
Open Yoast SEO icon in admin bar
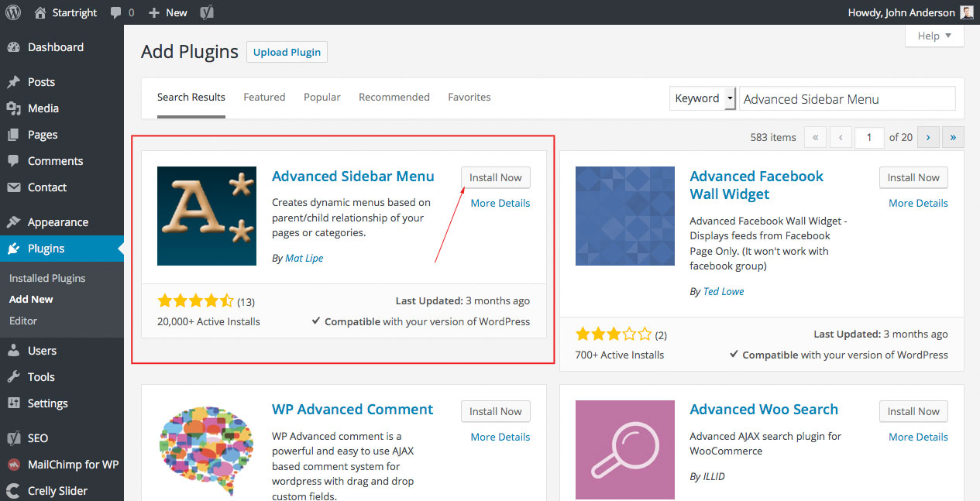(x=207, y=12)
